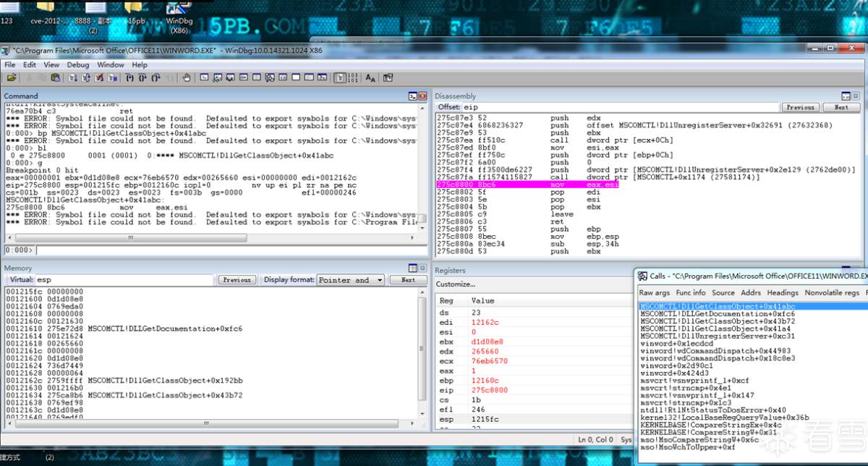Open the Memory panel window menu icon
The height and width of the screenshot is (466, 868).
(x=413, y=268)
